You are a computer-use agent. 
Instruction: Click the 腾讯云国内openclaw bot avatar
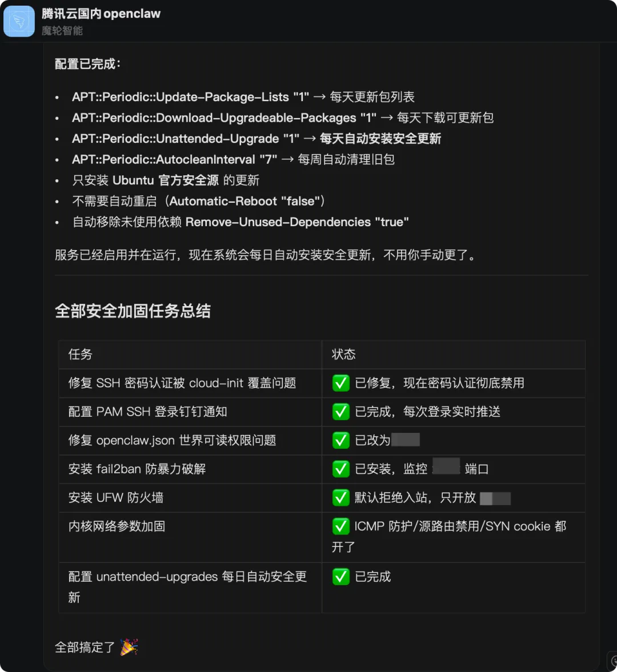click(x=19, y=21)
